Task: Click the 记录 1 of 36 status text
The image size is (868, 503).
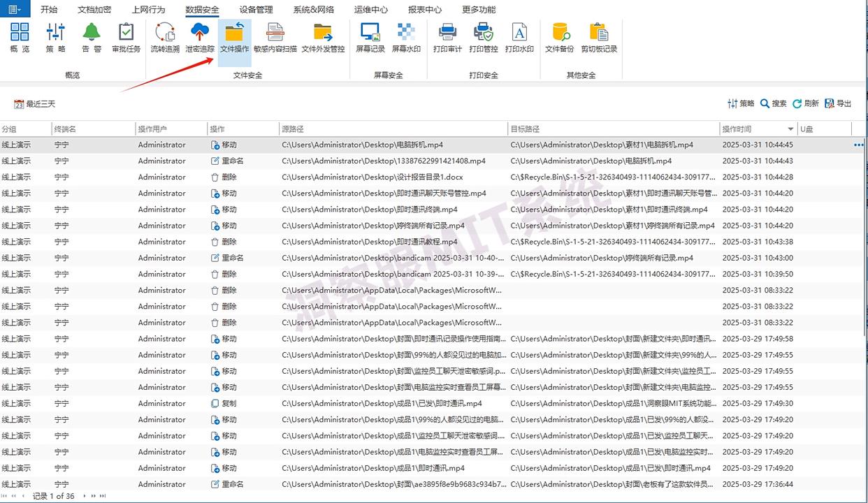Action: 53,496
